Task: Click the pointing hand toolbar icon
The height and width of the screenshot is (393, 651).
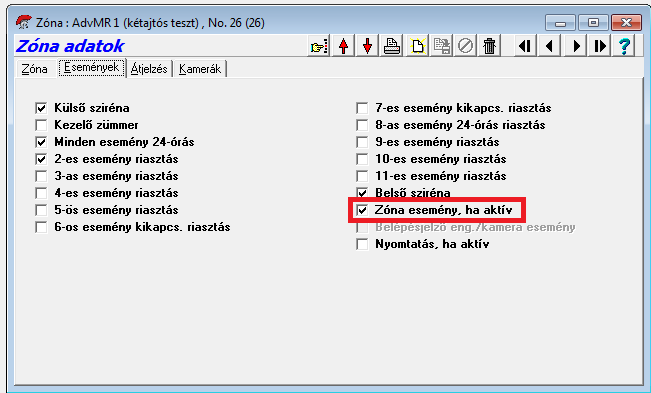Action: (x=319, y=46)
